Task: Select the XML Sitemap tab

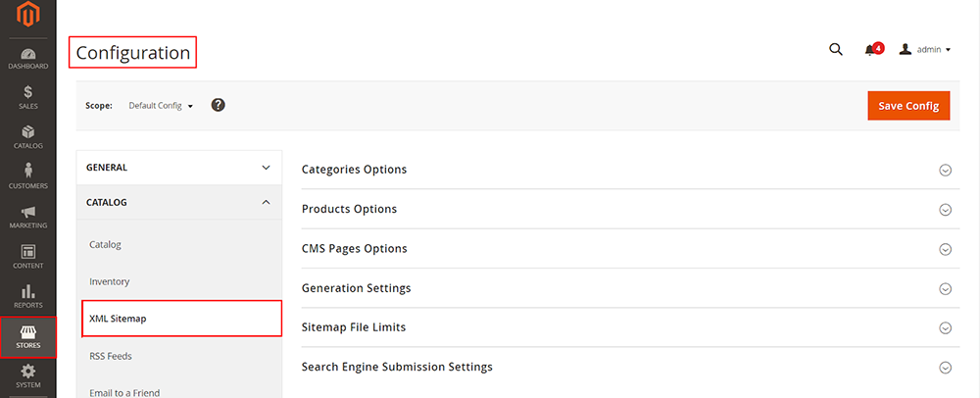Action: tap(181, 319)
